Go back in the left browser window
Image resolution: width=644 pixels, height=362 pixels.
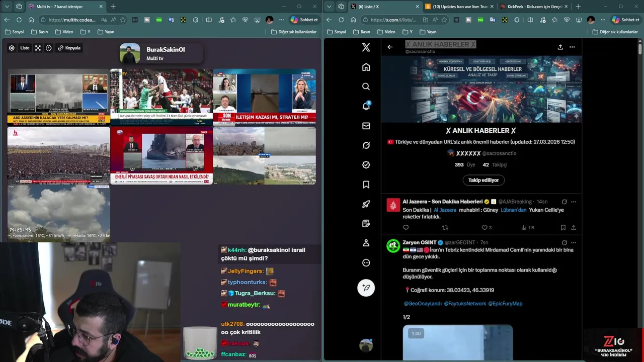7,20
